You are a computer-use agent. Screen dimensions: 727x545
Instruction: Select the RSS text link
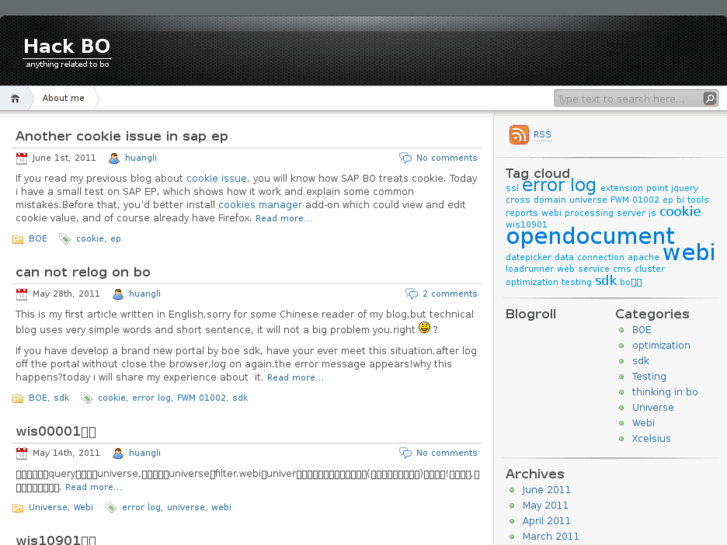tap(542, 135)
